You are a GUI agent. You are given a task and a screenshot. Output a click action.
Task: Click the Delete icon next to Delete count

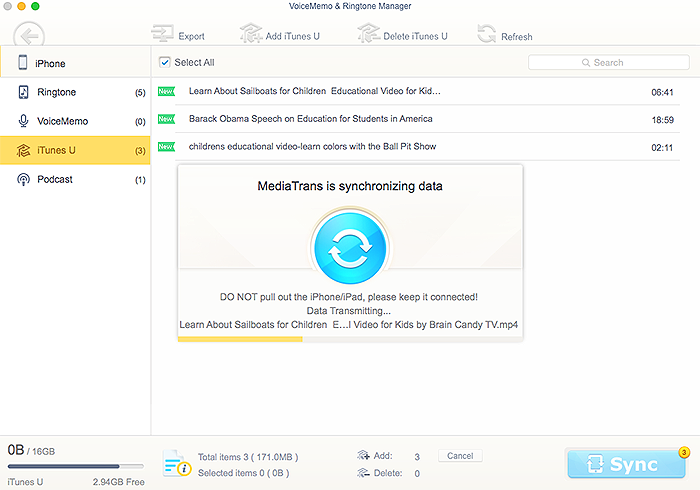click(363, 473)
